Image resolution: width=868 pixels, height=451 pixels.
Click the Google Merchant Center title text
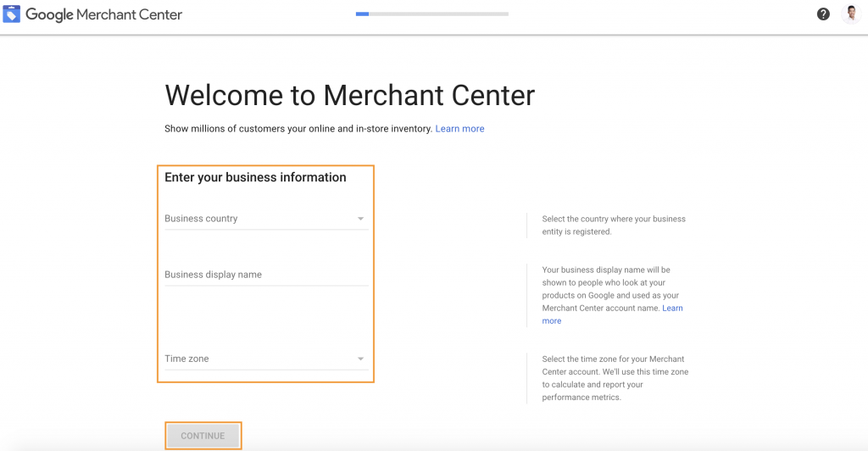point(103,15)
